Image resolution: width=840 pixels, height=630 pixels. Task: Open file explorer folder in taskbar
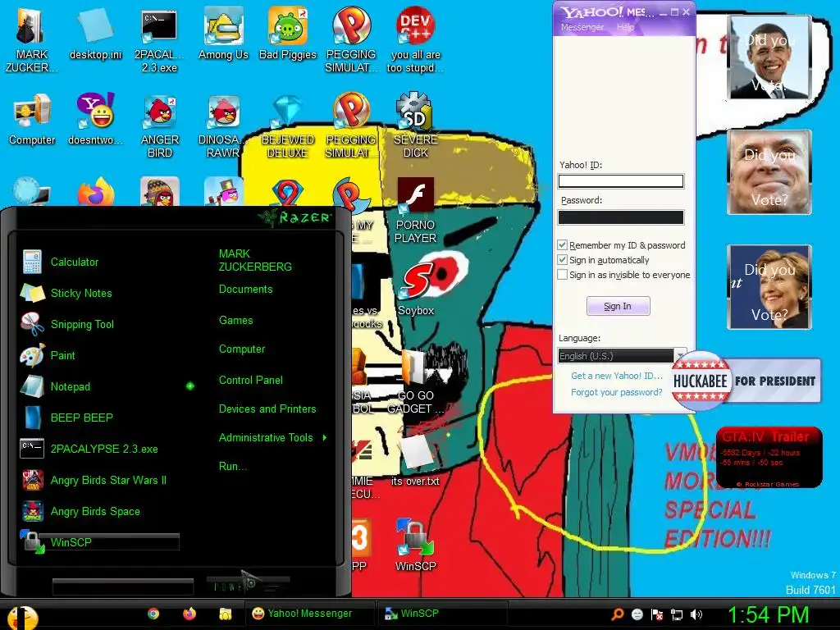coord(226,614)
